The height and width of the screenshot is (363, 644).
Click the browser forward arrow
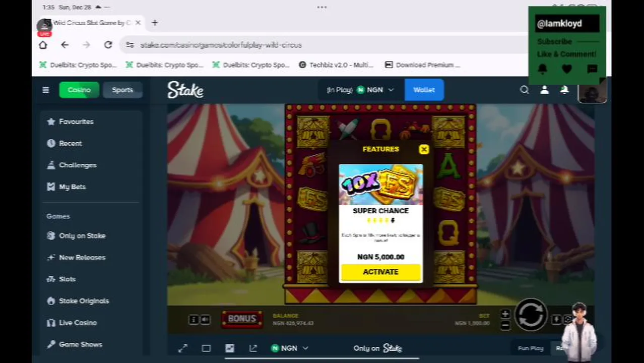pyautogui.click(x=86, y=45)
